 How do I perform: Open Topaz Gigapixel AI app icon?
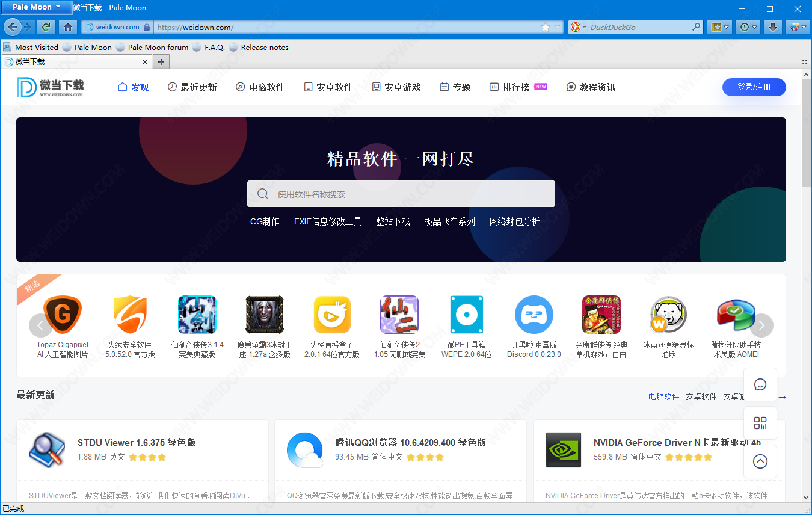coord(63,315)
